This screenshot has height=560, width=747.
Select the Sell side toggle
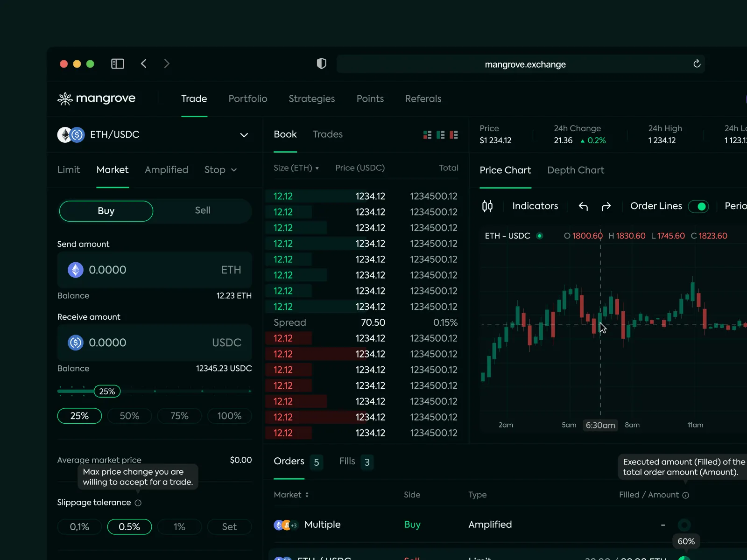(203, 210)
